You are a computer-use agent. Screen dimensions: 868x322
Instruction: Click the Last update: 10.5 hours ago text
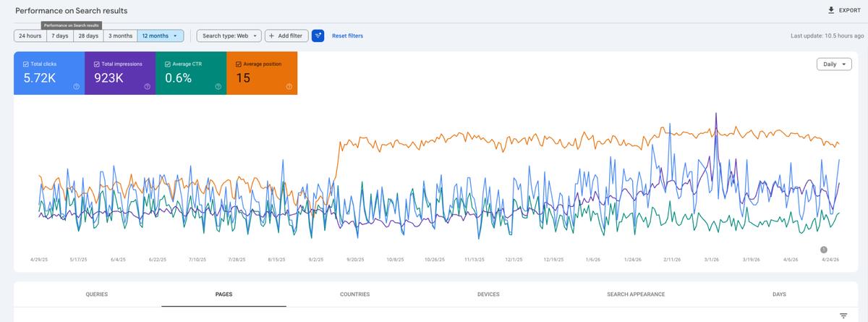pyautogui.click(x=827, y=35)
